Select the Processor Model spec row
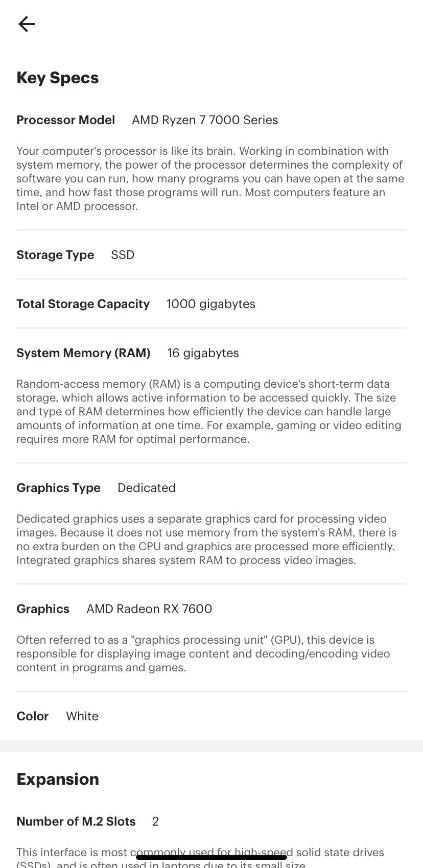Viewport: 423px width, 868px height. [x=65, y=120]
